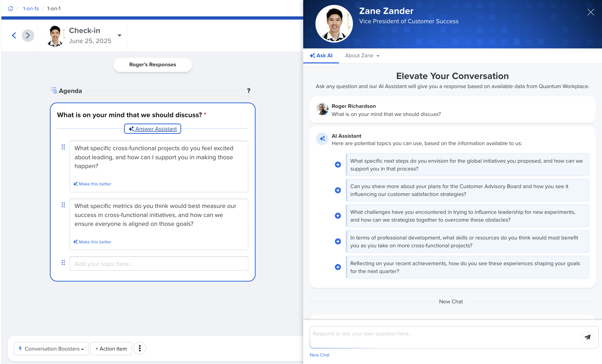
Task: Add a new Action Item
Action: [111, 349]
